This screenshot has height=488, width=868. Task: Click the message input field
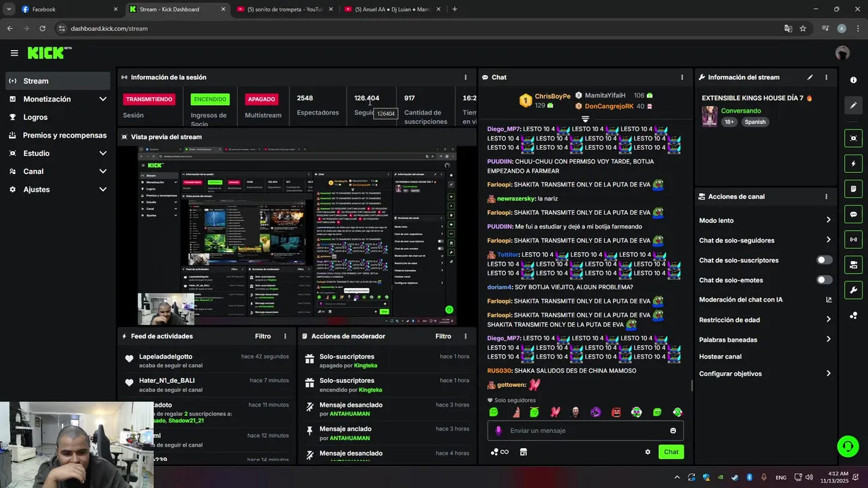point(585,430)
